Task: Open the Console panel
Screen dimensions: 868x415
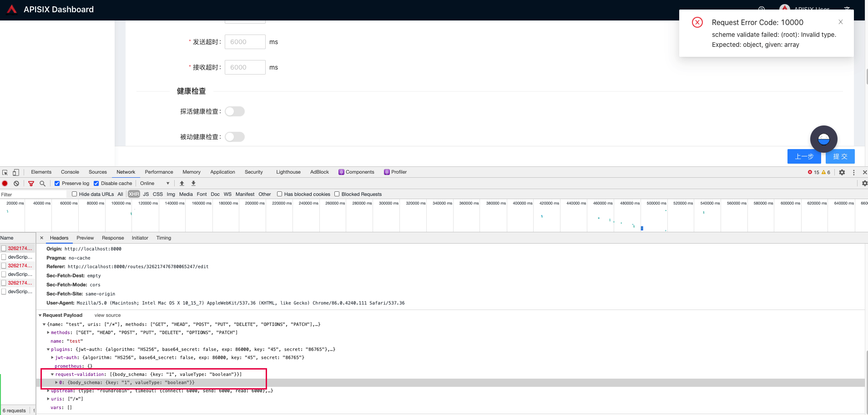Action: click(70, 172)
